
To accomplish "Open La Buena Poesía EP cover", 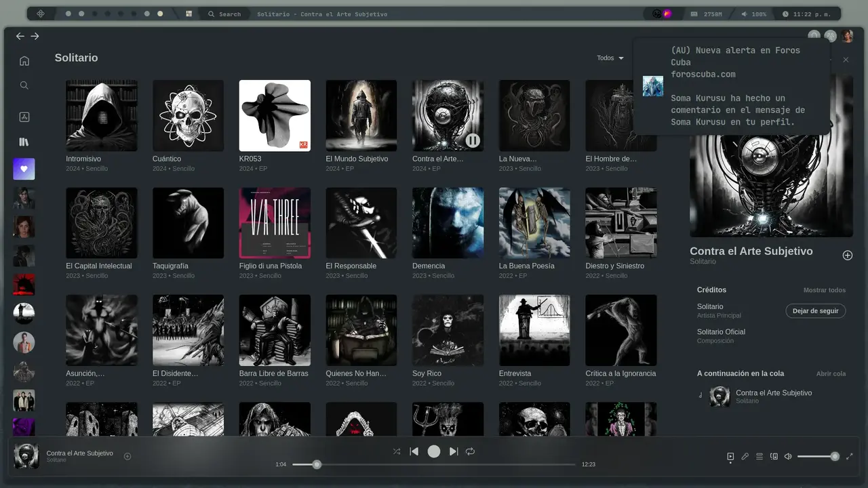I will tap(534, 223).
